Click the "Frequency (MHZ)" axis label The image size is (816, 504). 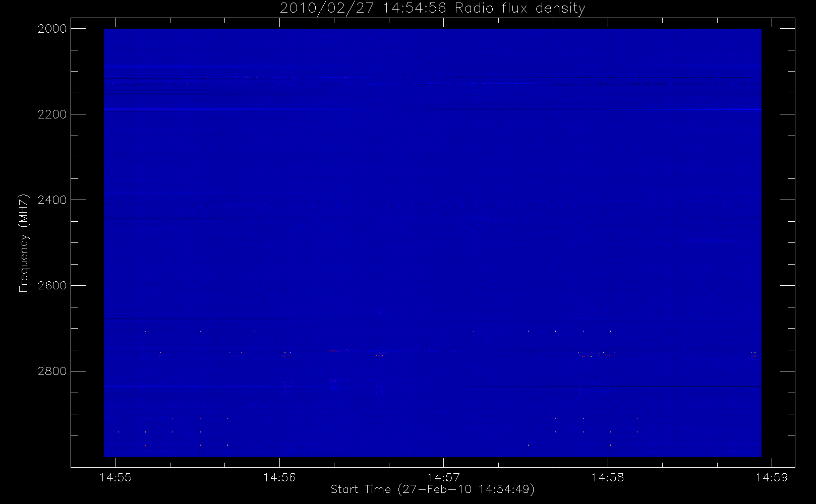pos(23,243)
